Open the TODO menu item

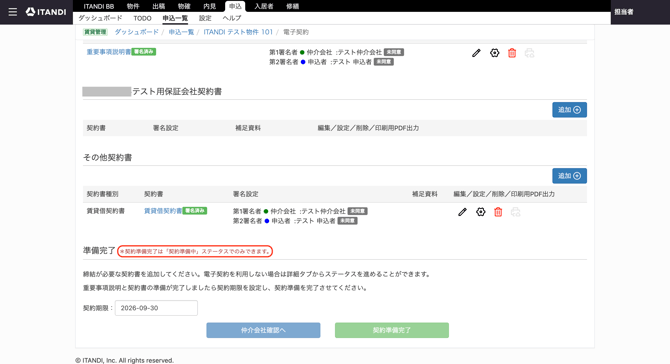click(x=142, y=18)
